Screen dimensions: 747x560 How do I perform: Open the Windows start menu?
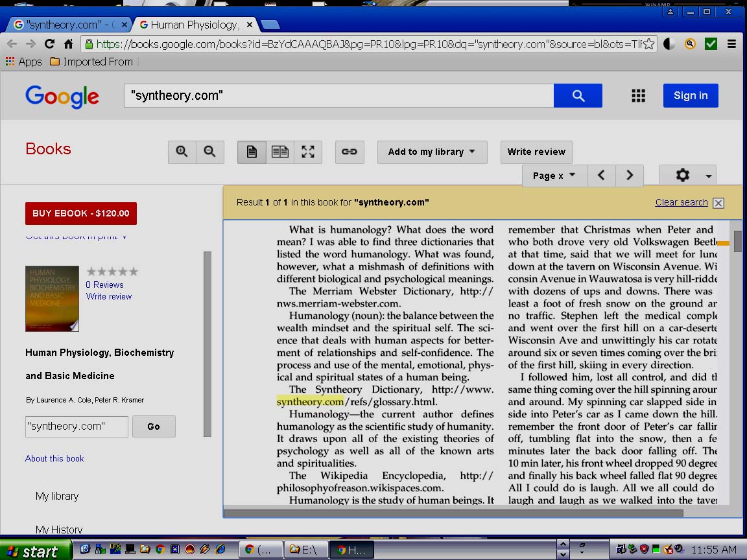pos(35,551)
